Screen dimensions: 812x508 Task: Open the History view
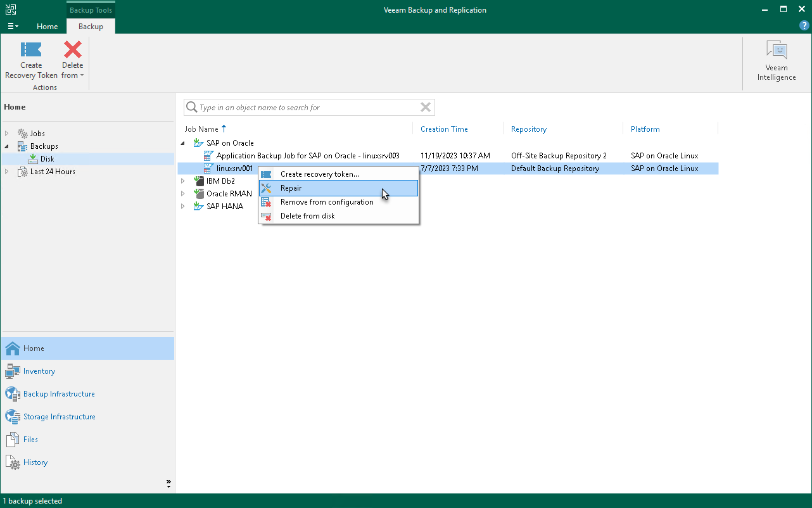point(87,462)
